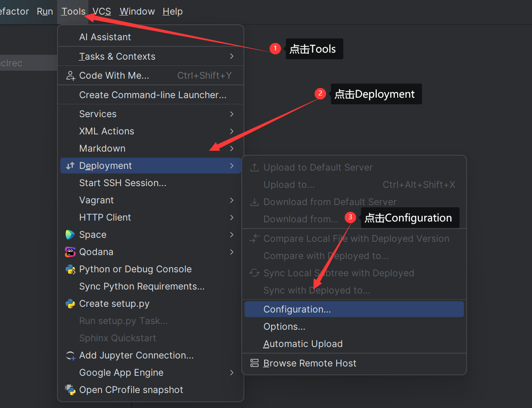Viewport: 532px width, 408px height.
Task: Click the Qodana icon in menu
Action: [70, 252]
